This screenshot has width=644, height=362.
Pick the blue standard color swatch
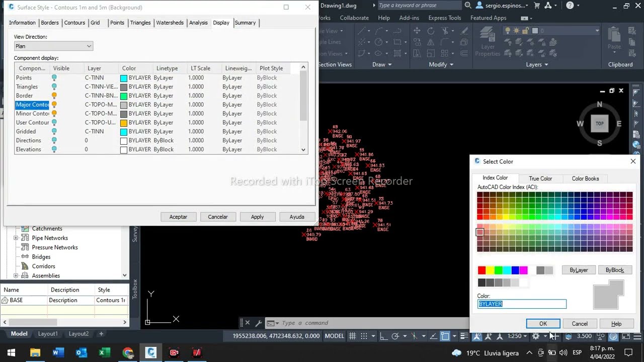click(x=515, y=270)
